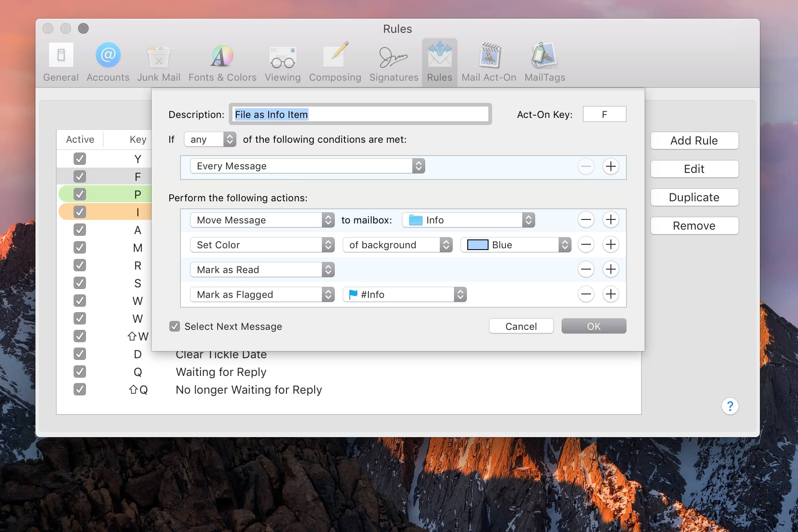
Task: Open MailTags preferences
Action: click(544, 62)
